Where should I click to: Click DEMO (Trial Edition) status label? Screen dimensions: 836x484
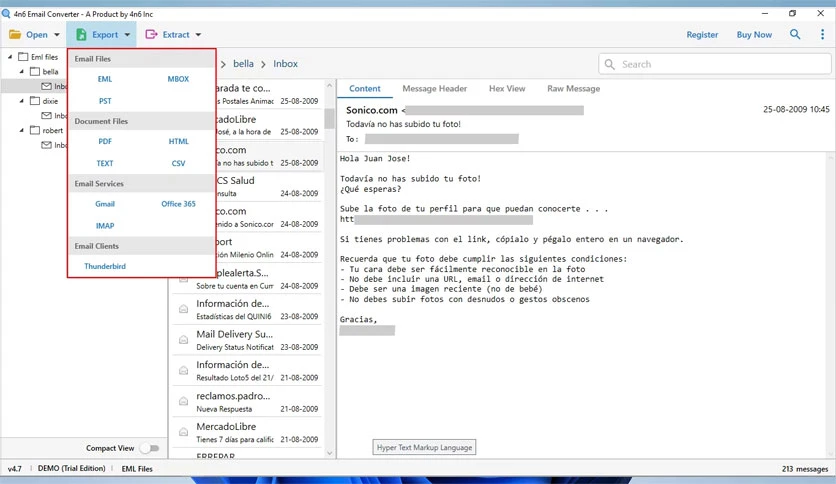pos(71,469)
